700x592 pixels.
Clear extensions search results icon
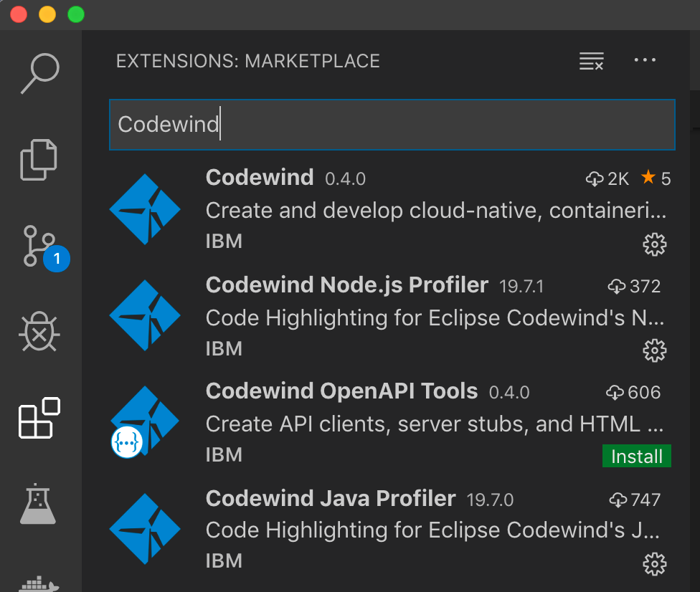pos(592,61)
